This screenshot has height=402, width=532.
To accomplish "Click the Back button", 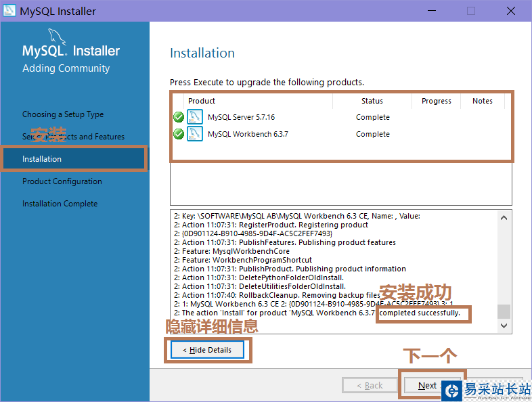I will [x=370, y=385].
